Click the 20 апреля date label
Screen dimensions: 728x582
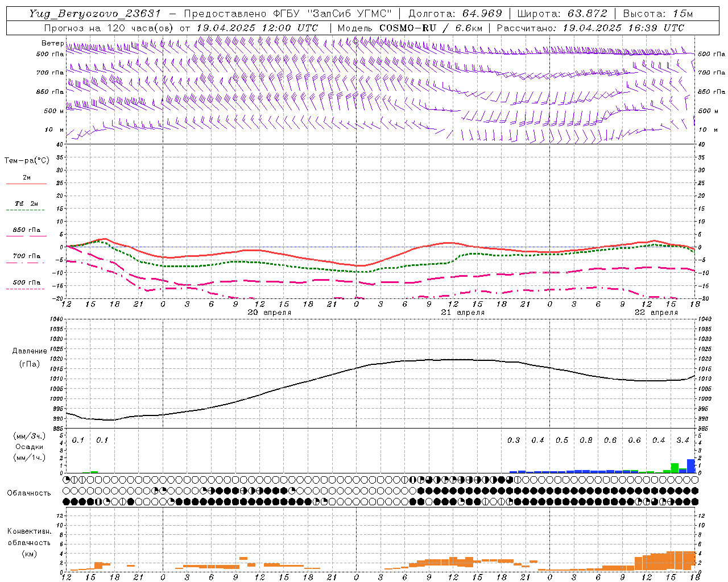270,313
